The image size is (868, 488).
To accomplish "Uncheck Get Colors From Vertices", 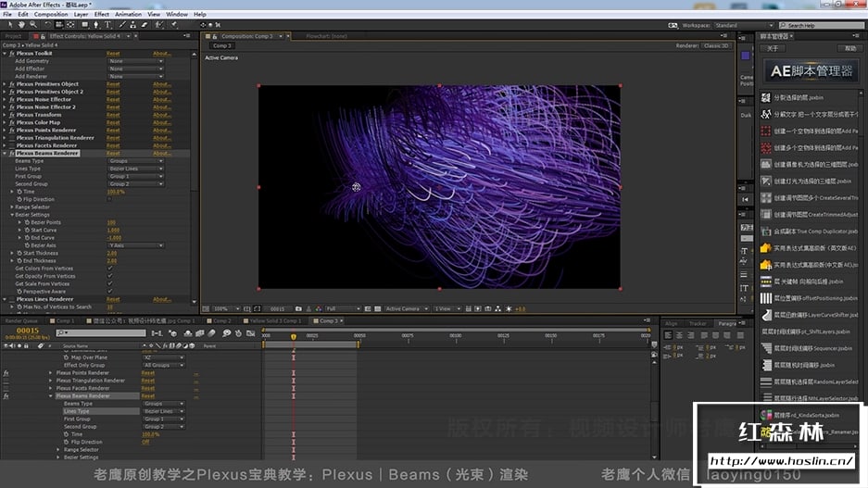I will (109, 269).
